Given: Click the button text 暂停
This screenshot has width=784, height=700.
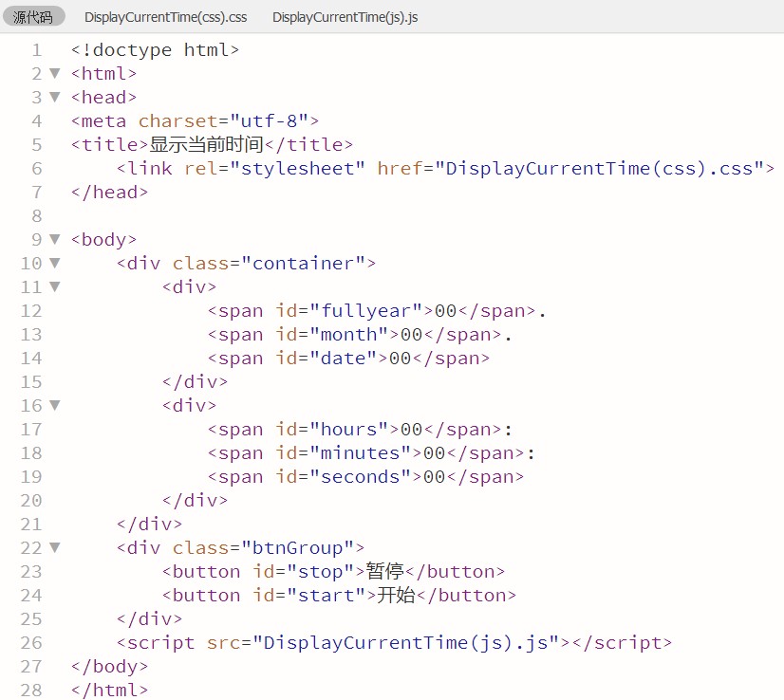Looking at the screenshot, I should 385,571.
